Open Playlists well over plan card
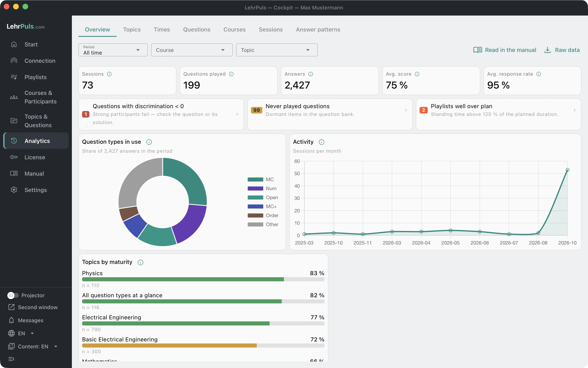The width and height of the screenshot is (588, 368). coord(498,114)
